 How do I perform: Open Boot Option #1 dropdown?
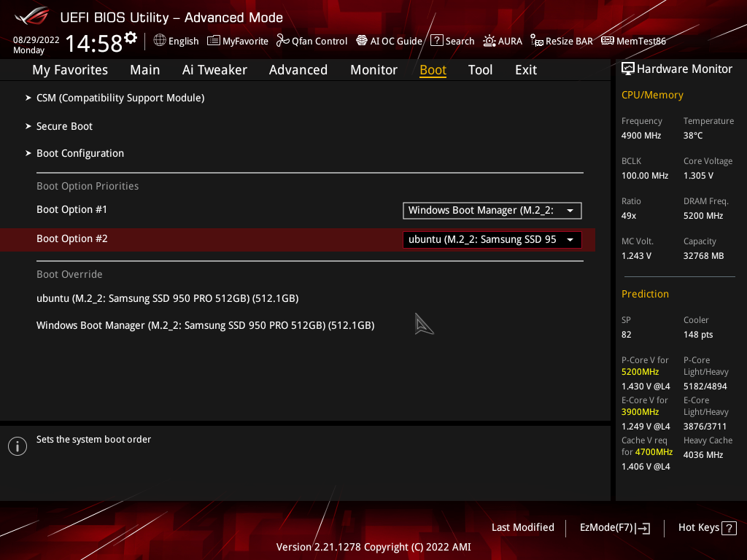point(492,211)
